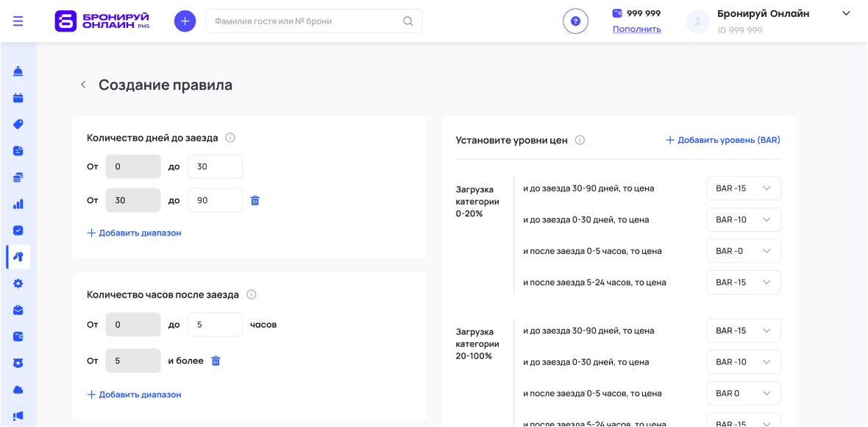868x427 pixels.
Task: Open the settings gear in the sidebar
Action: point(18,283)
